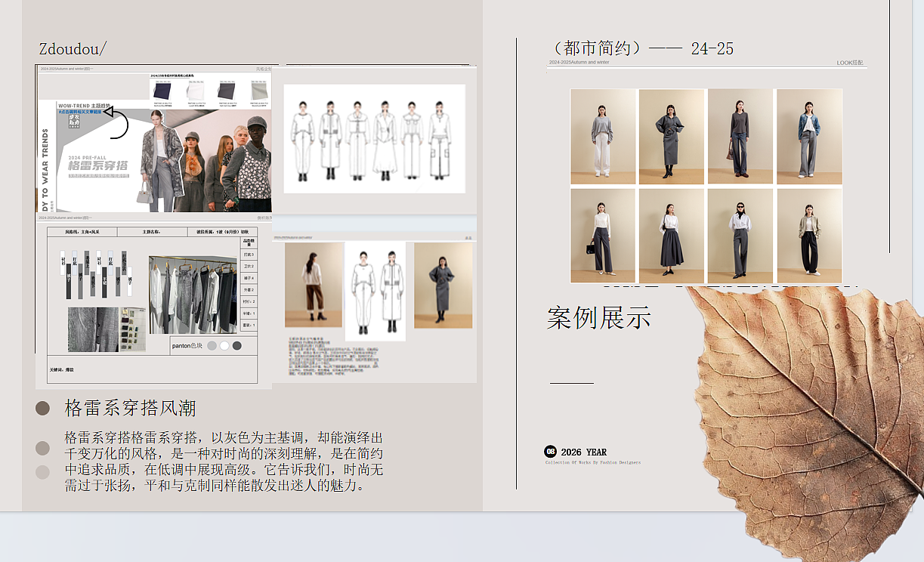Image resolution: width=924 pixels, height=562 pixels.
Task: Open look photo: white top, black handbag
Action: (x=603, y=236)
